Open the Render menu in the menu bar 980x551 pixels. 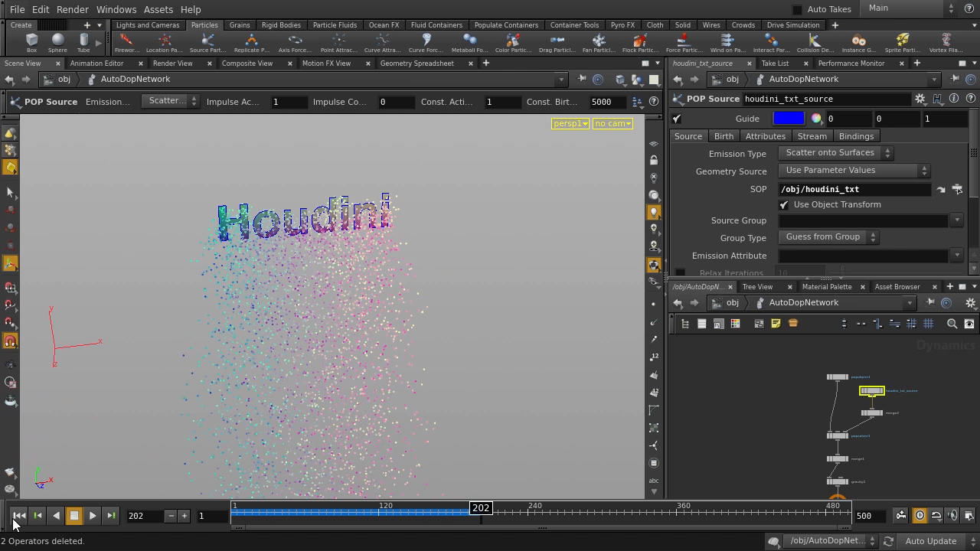coord(72,9)
